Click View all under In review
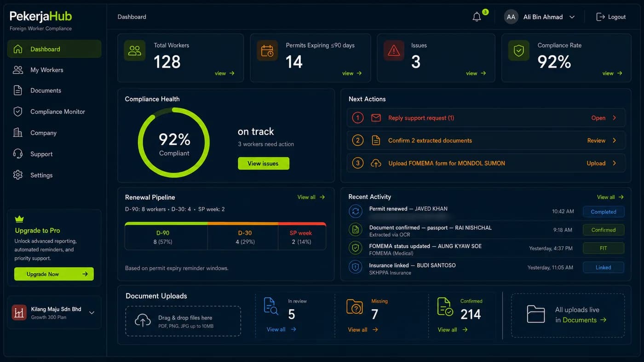The height and width of the screenshot is (362, 644). click(x=281, y=329)
